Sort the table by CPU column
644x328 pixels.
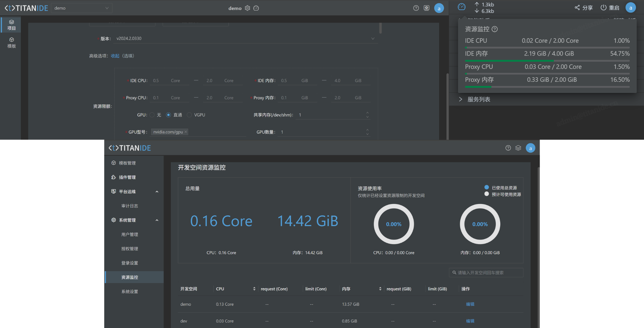pos(254,289)
